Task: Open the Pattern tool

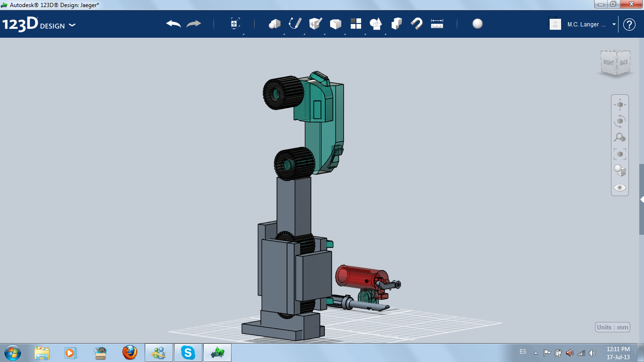Action: click(x=356, y=24)
